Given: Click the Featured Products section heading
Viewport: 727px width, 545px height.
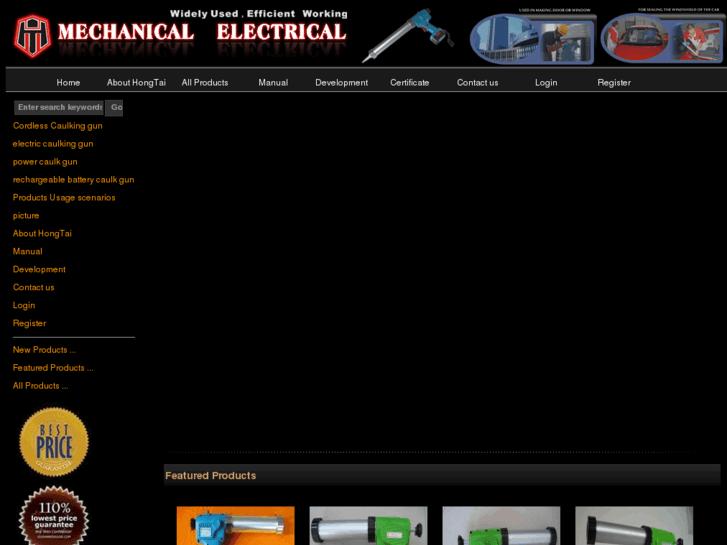Looking at the screenshot, I should (x=210, y=475).
